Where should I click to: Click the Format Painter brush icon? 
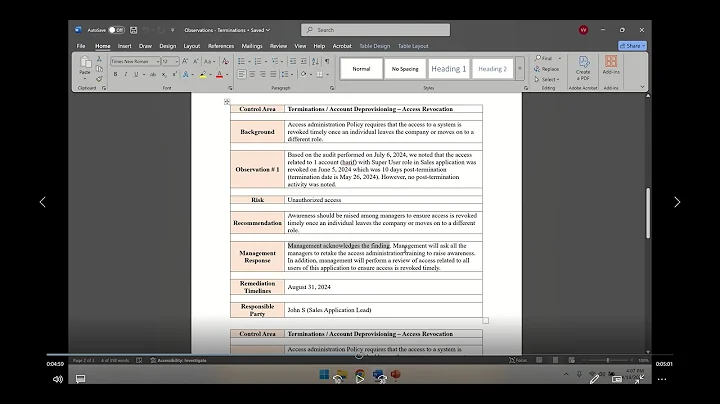point(99,79)
